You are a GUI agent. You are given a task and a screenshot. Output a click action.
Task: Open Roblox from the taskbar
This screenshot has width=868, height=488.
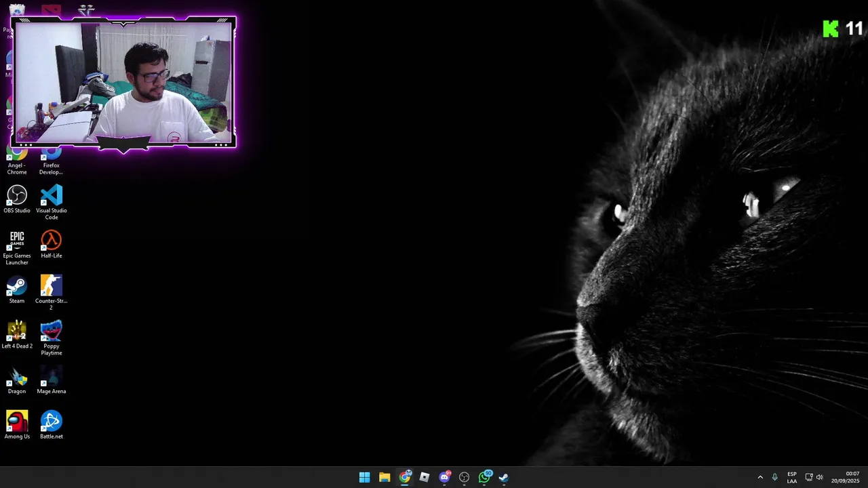point(425,477)
